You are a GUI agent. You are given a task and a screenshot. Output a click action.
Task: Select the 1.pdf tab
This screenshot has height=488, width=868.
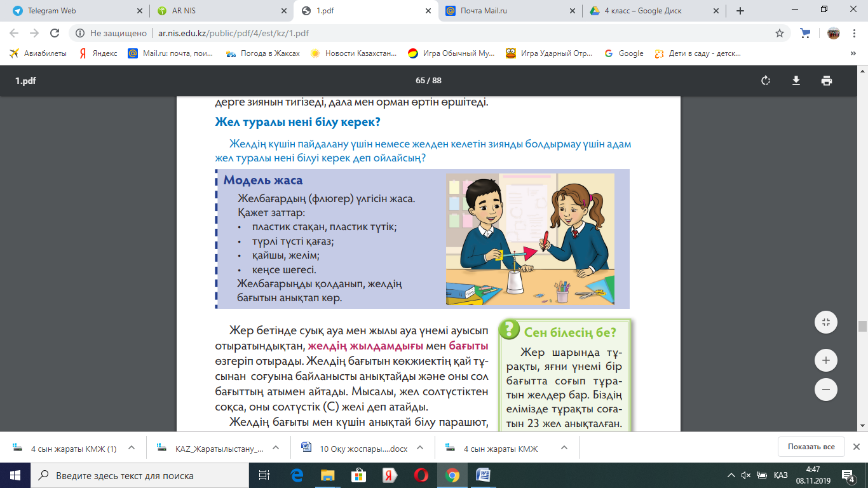click(x=366, y=11)
